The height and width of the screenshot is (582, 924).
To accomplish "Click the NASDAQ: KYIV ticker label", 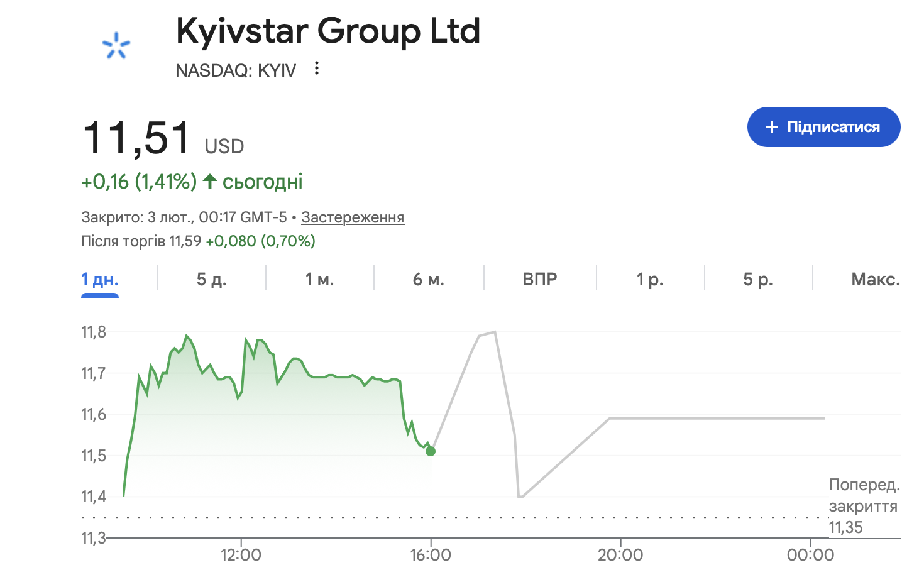I will [x=235, y=70].
